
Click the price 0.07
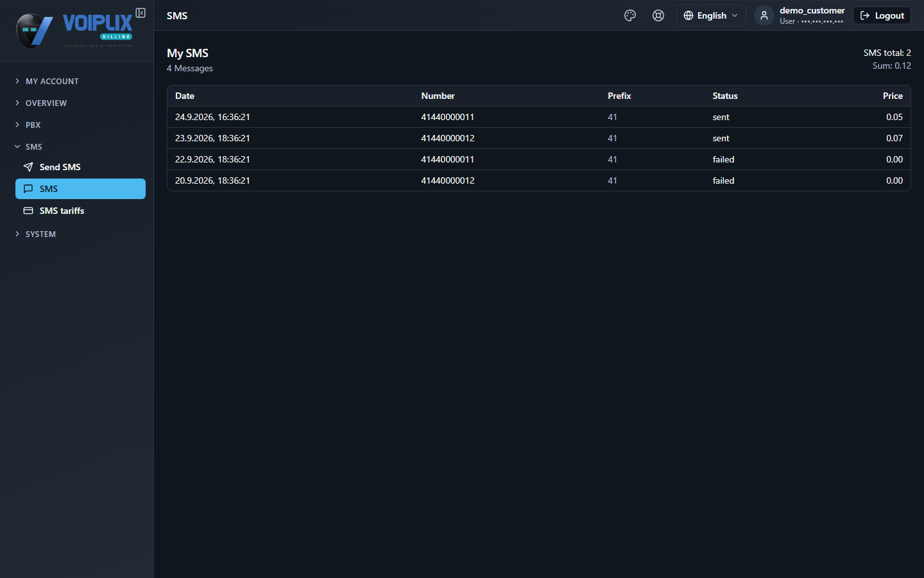coord(894,138)
